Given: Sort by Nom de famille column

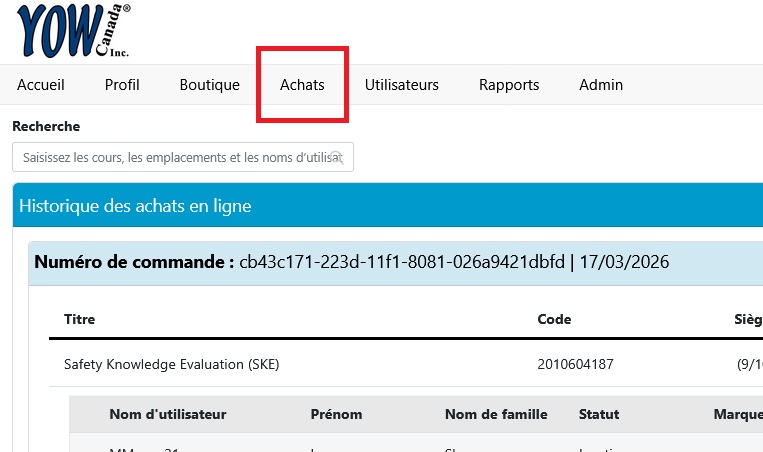Looking at the screenshot, I should coord(496,414).
